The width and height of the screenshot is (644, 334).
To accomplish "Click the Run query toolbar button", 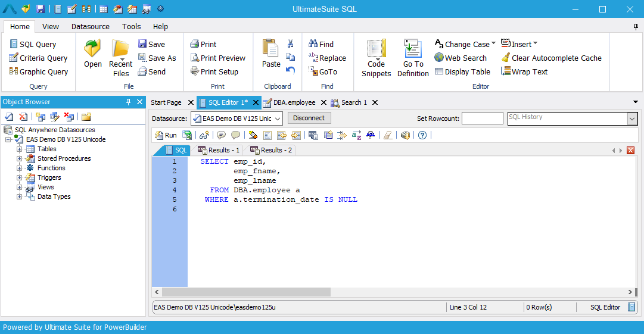I will (166, 135).
